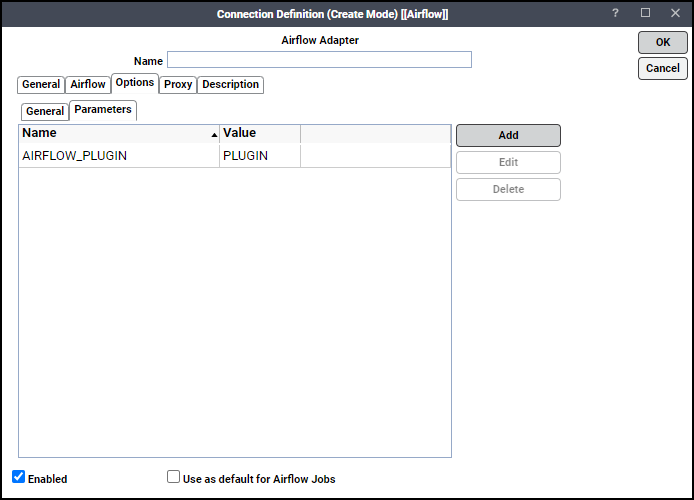Maximize the Connection Definition dialog
This screenshot has width=694, height=500.
(x=645, y=13)
